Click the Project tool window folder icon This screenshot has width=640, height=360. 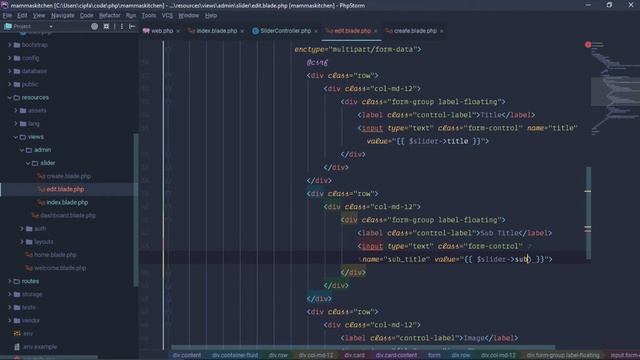(8, 26)
